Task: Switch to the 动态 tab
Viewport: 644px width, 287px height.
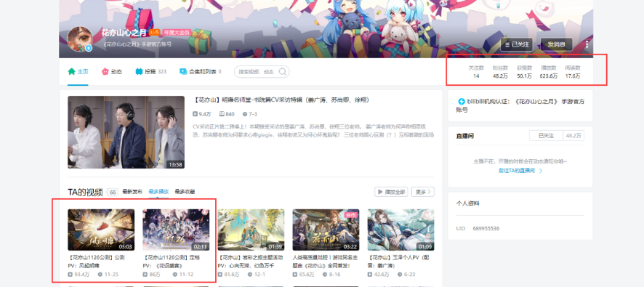Action: point(112,71)
